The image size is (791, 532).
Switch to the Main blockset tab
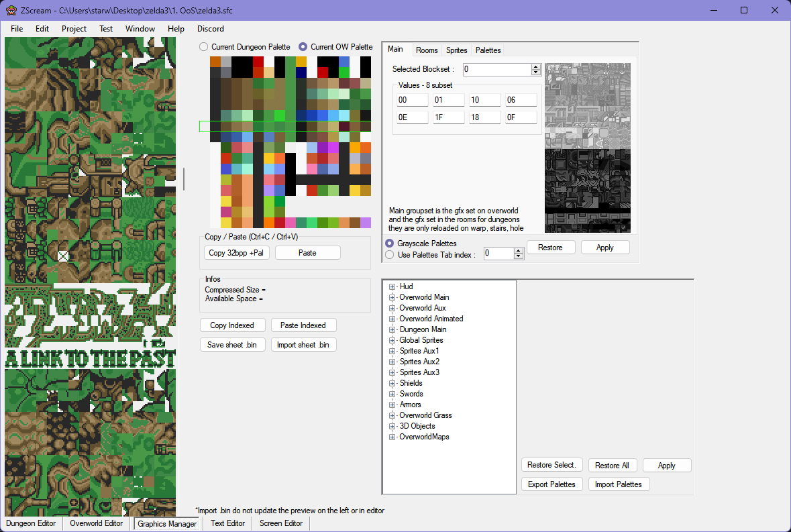click(396, 50)
